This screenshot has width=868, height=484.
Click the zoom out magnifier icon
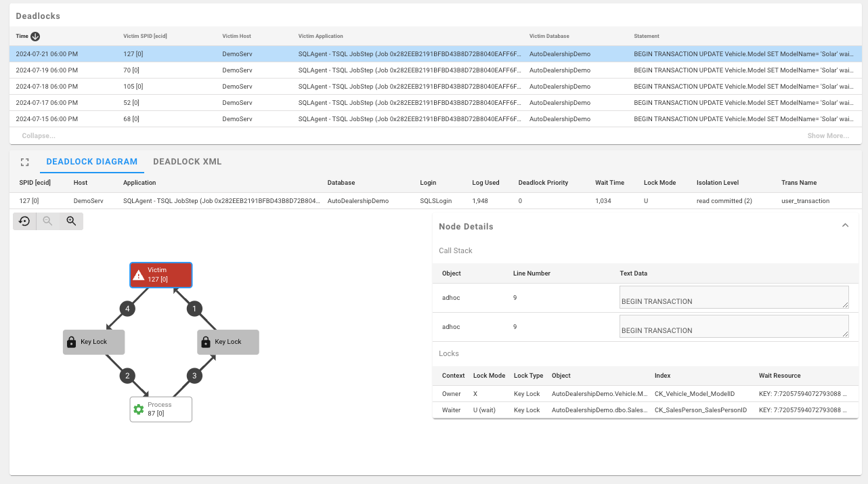point(47,221)
